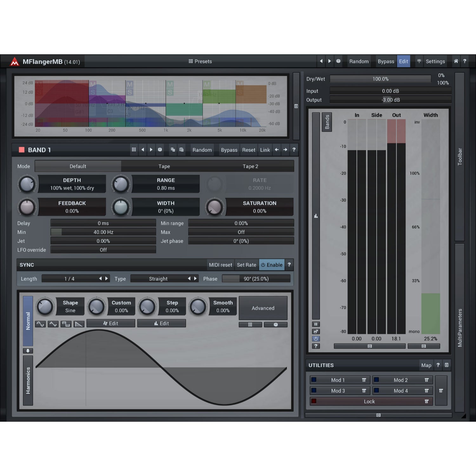Click the Band 1 paste icon
476x476 pixels.
182,150
